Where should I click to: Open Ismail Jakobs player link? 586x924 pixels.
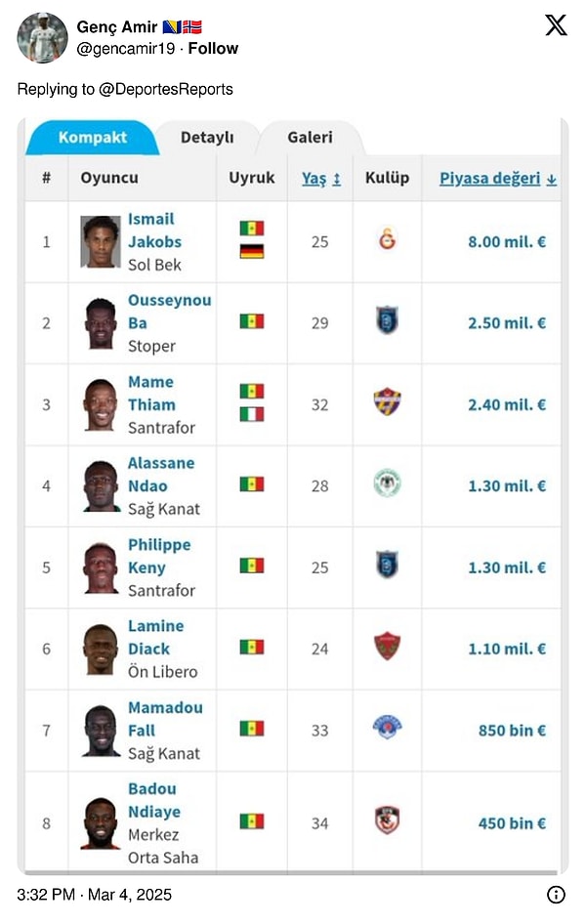pyautogui.click(x=154, y=231)
